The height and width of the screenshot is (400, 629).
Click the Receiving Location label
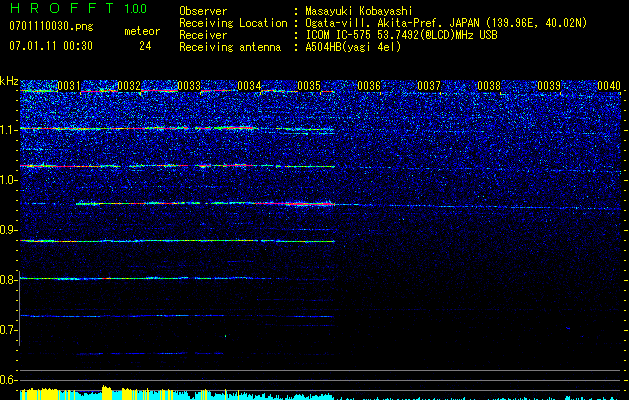[x=233, y=23]
